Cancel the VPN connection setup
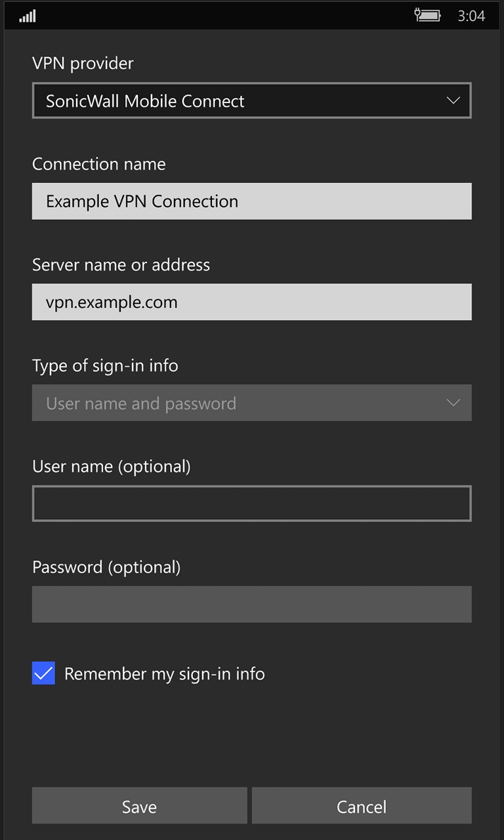This screenshot has width=504, height=840. [362, 807]
